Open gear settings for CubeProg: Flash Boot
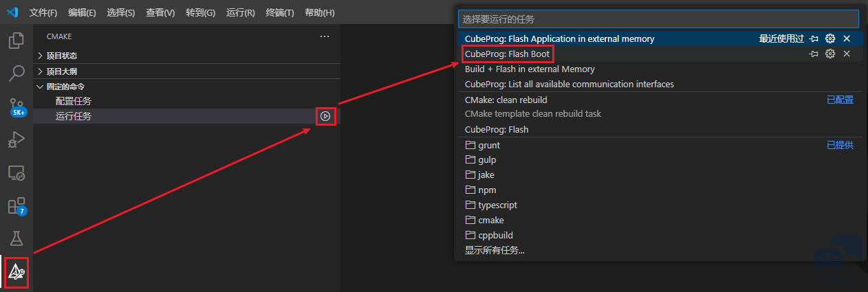Image resolution: width=868 pixels, height=292 pixels. click(x=830, y=54)
